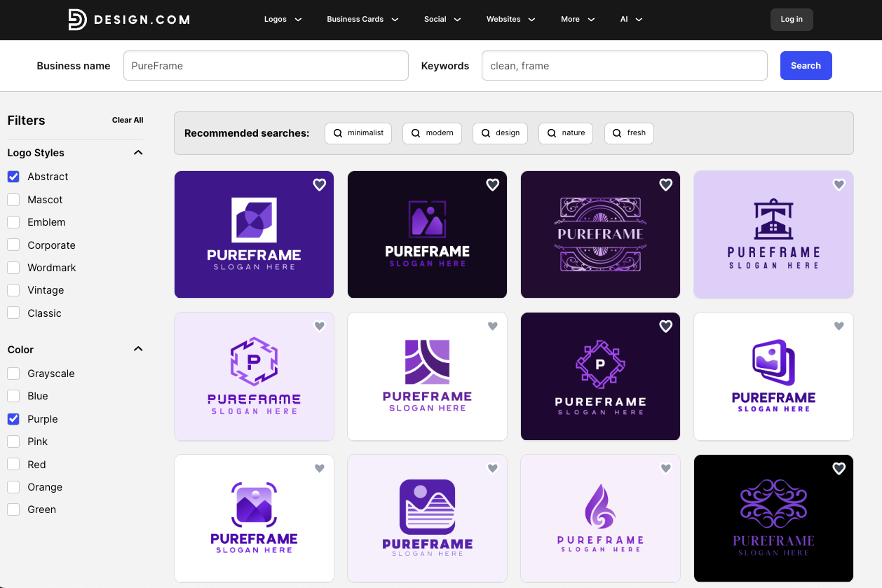Screen dimensions: 882x588
Task: Open the More dropdown menu
Action: (x=578, y=20)
